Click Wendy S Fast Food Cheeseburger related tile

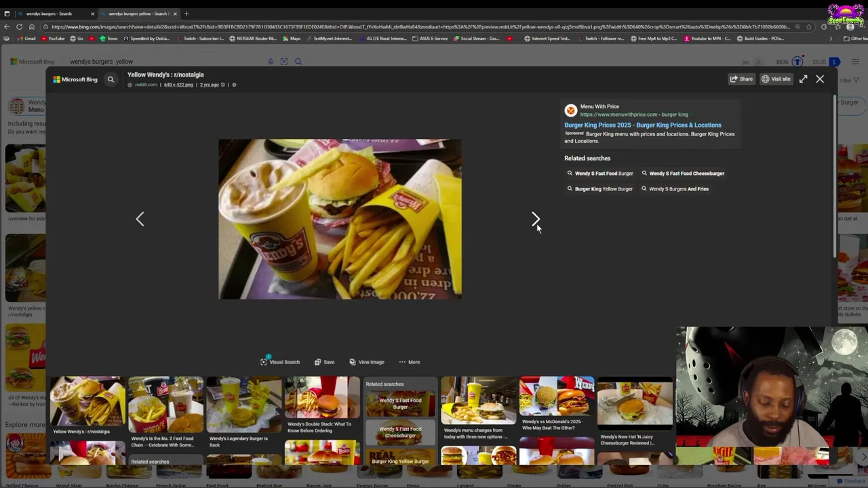click(x=400, y=432)
